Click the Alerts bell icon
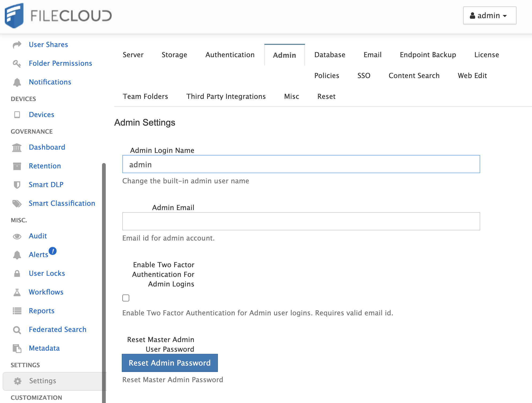This screenshot has height=403, width=532. tap(17, 255)
